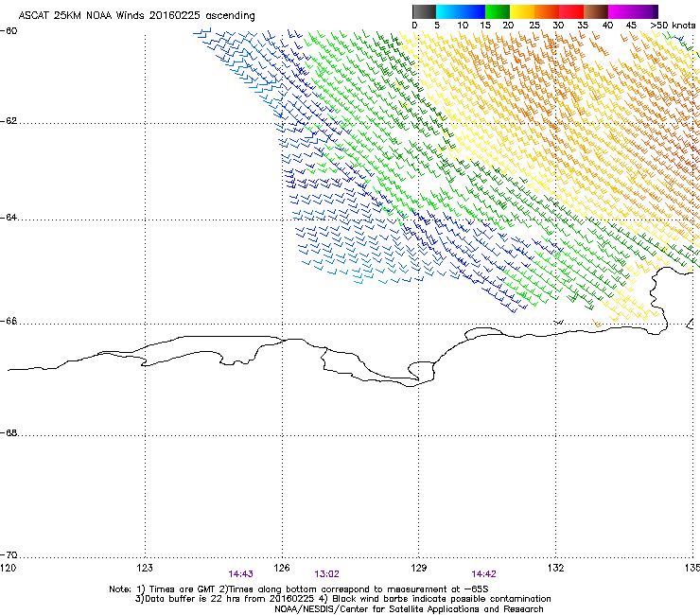The width and height of the screenshot is (700, 615).
Task: Click the "30" label under the color scale
Action: (x=558, y=25)
